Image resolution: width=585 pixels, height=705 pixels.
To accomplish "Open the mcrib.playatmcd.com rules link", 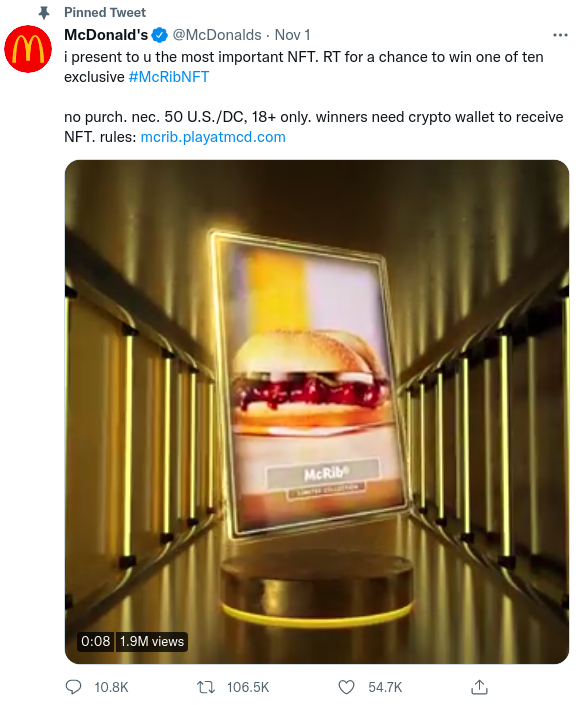I will pos(213,137).
